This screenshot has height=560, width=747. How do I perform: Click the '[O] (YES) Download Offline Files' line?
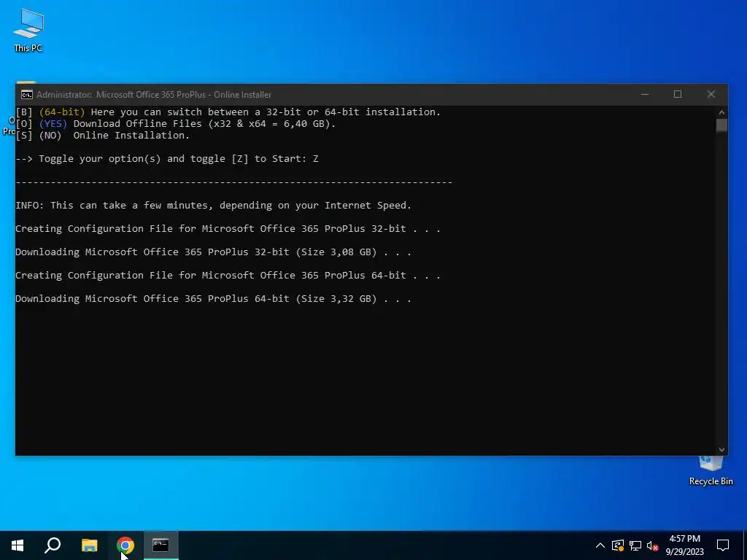[176, 124]
